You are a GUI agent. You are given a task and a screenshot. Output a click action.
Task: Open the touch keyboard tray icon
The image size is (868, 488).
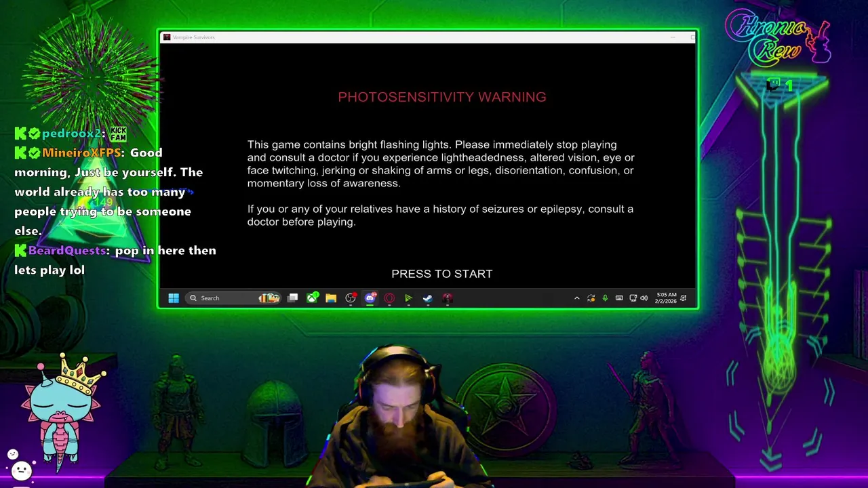619,298
